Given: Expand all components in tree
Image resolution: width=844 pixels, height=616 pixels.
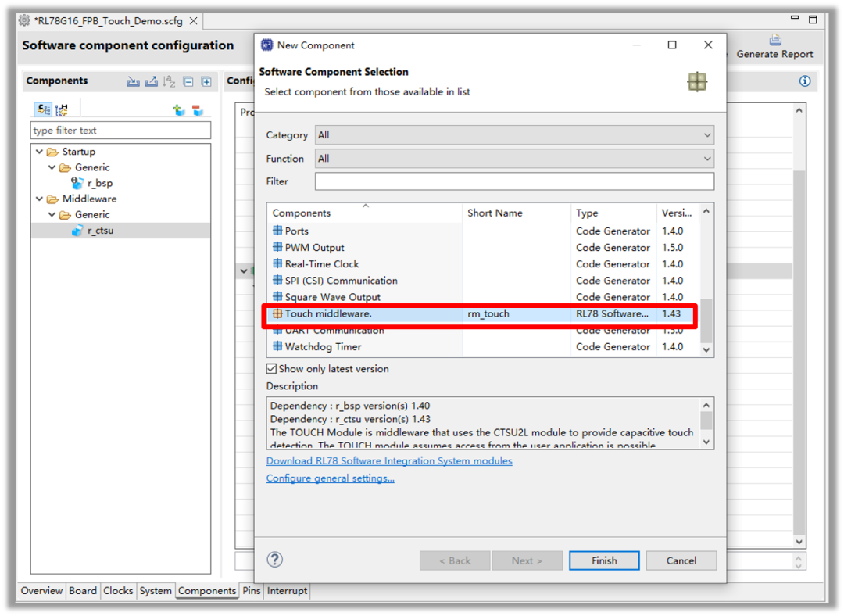Looking at the screenshot, I should (206, 81).
